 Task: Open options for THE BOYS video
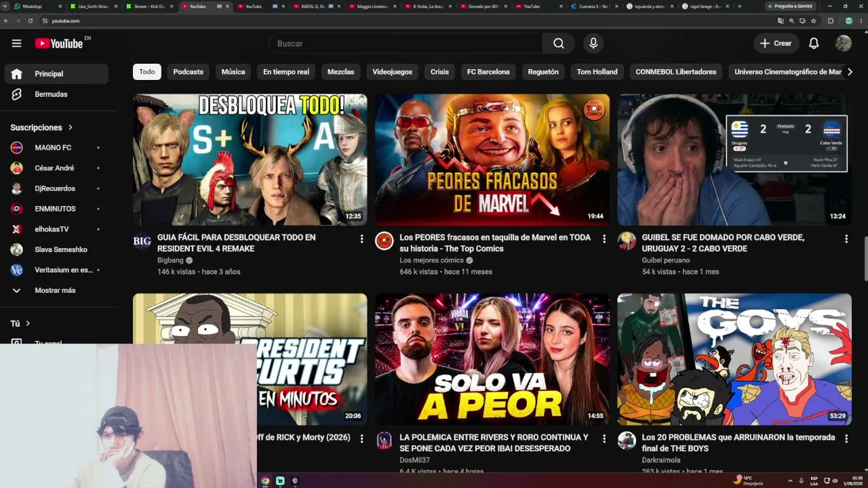(x=846, y=439)
